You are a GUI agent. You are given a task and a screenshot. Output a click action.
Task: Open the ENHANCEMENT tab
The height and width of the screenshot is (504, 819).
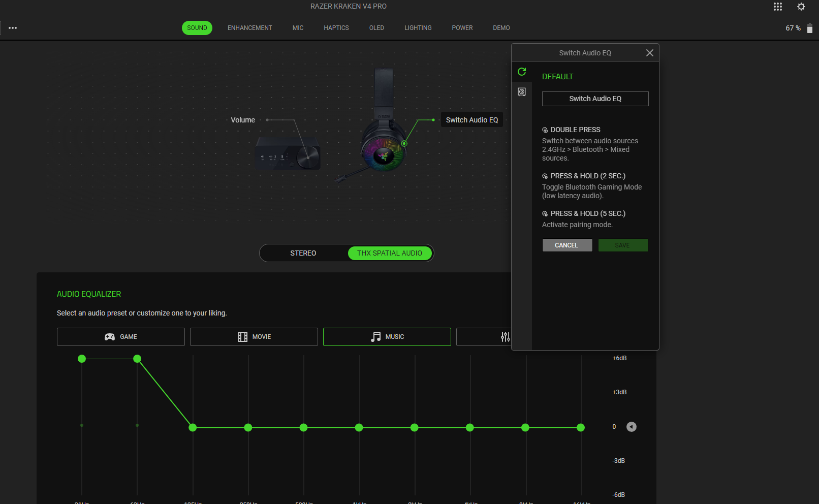point(249,28)
